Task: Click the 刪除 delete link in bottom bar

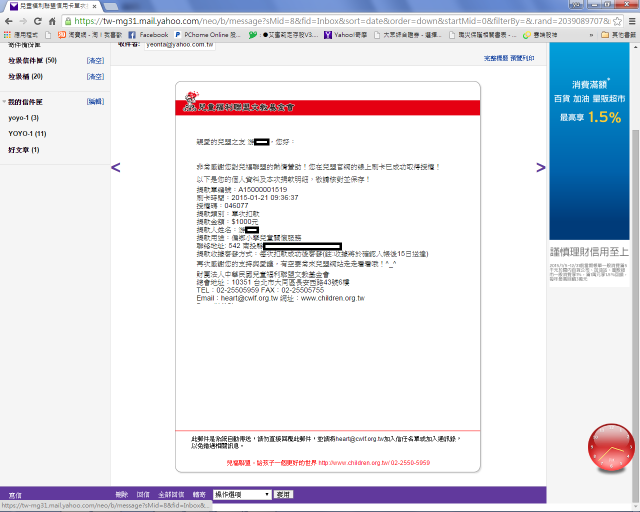Action: (x=122, y=494)
